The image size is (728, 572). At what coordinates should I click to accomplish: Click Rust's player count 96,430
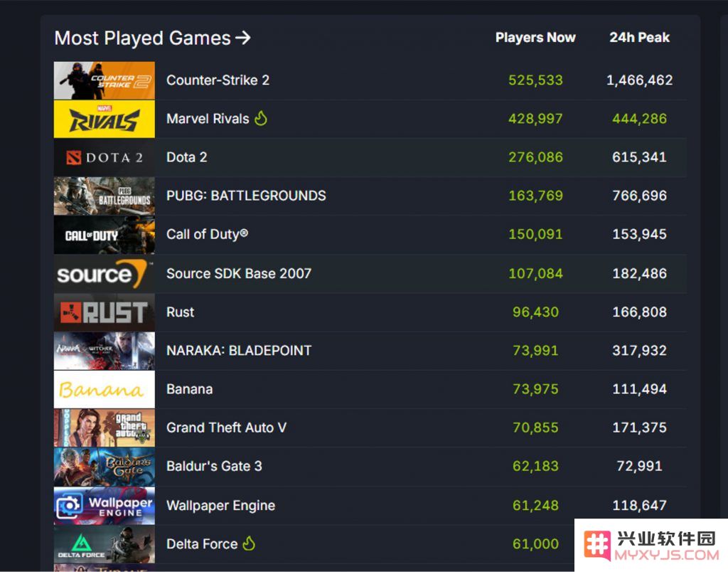(535, 312)
